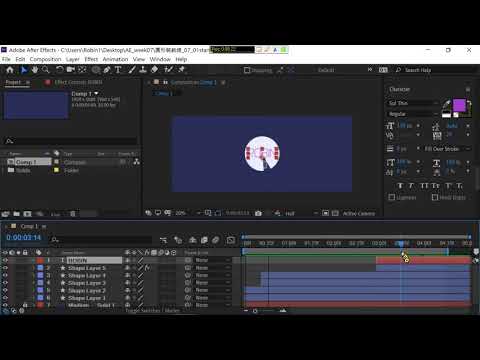Hide the Shape Layer 3 layer
The width and height of the screenshot is (480, 360).
click(x=5, y=283)
